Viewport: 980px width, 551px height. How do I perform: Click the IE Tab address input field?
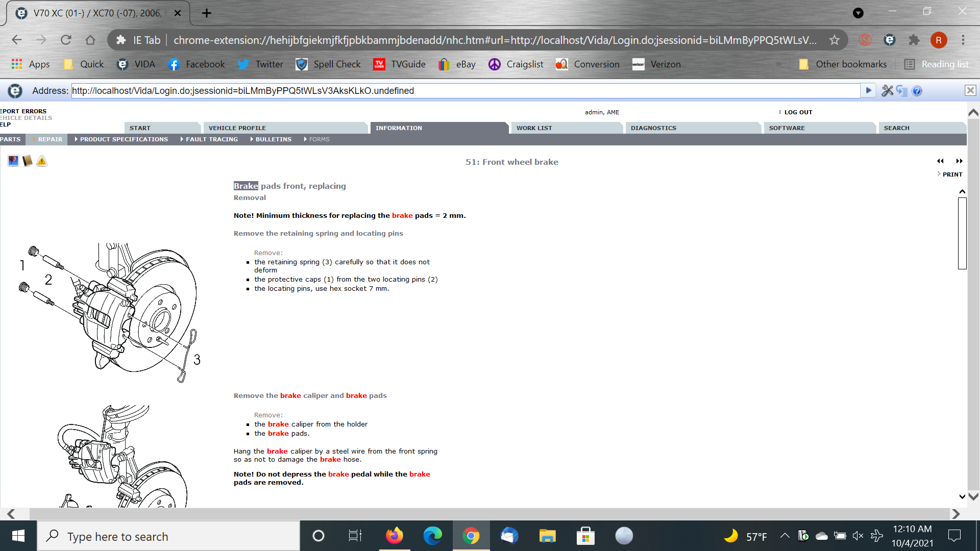(x=464, y=91)
